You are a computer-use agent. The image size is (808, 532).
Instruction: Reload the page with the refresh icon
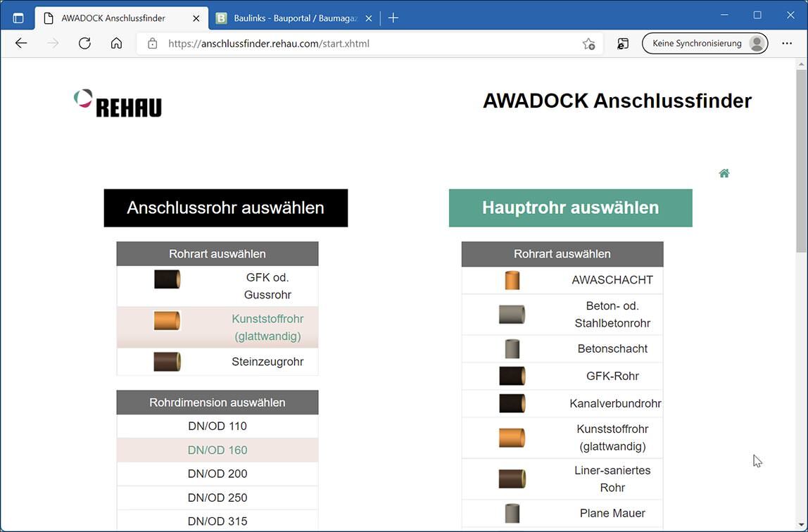click(84, 43)
